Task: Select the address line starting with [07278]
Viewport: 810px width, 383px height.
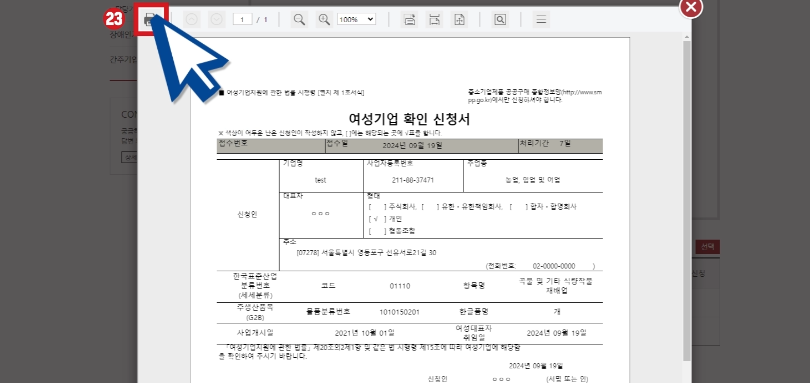Action: coord(366,253)
